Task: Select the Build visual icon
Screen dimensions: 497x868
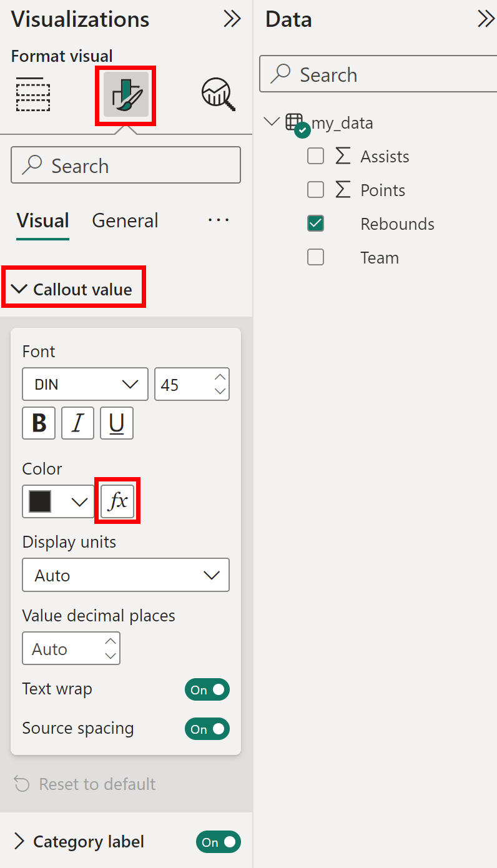Action: (x=32, y=95)
